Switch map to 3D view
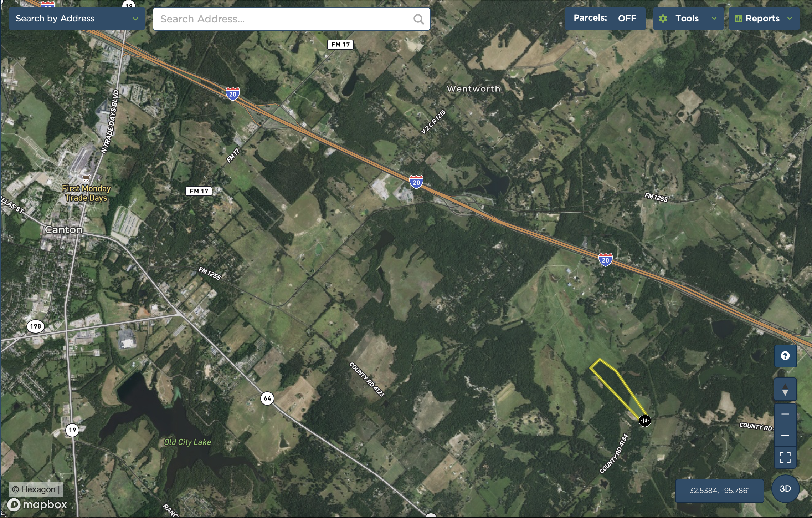The width and height of the screenshot is (812, 518). [785, 489]
